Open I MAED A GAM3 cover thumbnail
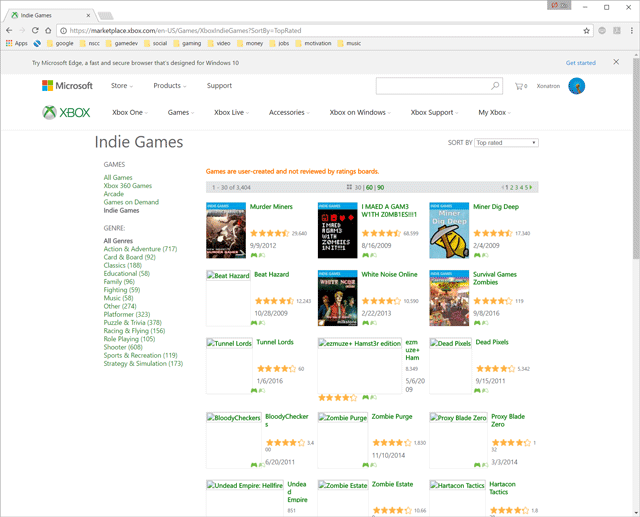This screenshot has width=640, height=517. click(x=338, y=230)
